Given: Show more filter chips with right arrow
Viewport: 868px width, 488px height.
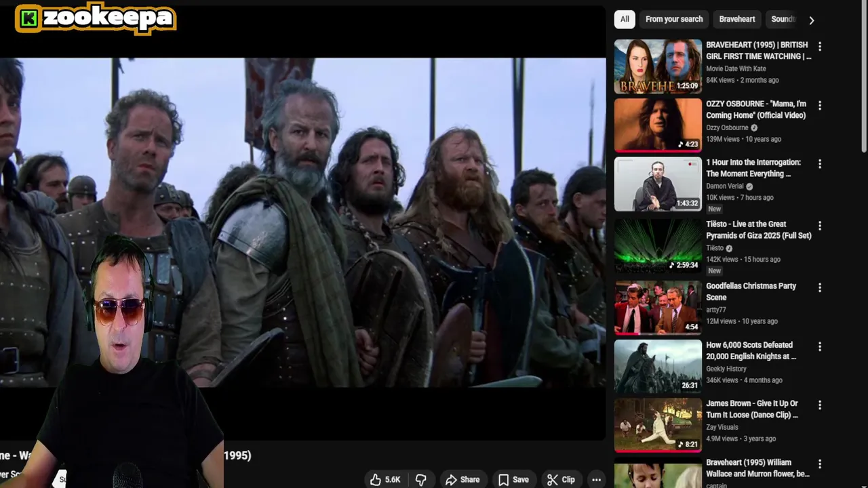Looking at the screenshot, I should click(811, 20).
